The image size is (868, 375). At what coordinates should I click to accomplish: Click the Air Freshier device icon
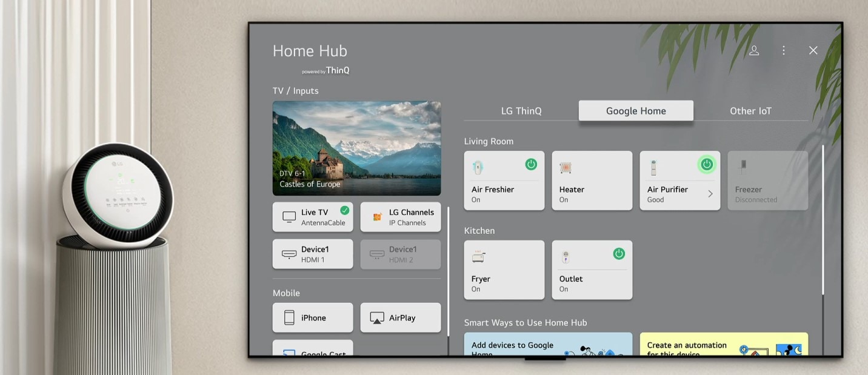(478, 168)
